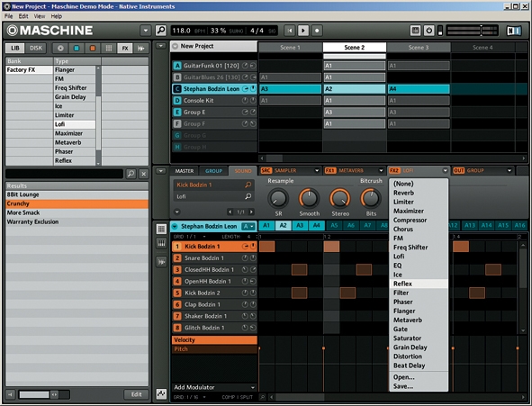532x406 pixels.
Task: Click the NI logo icon
Action: coord(514,31)
